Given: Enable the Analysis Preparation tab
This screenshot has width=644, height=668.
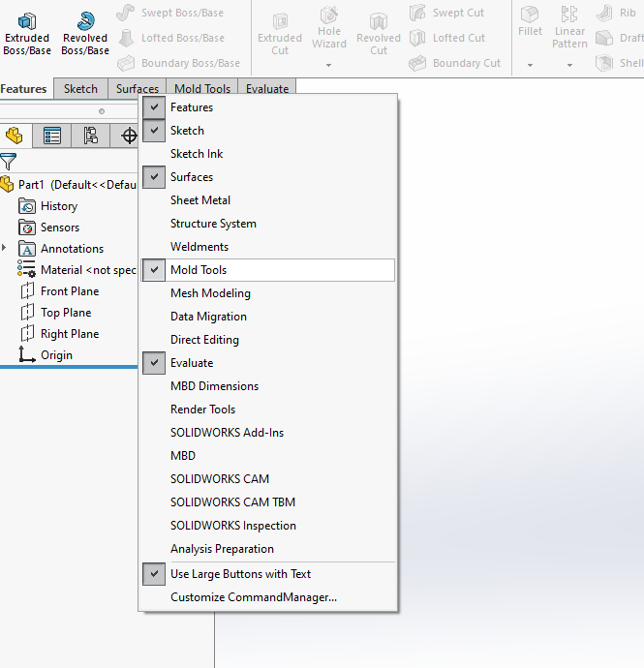Looking at the screenshot, I should (x=267, y=549).
